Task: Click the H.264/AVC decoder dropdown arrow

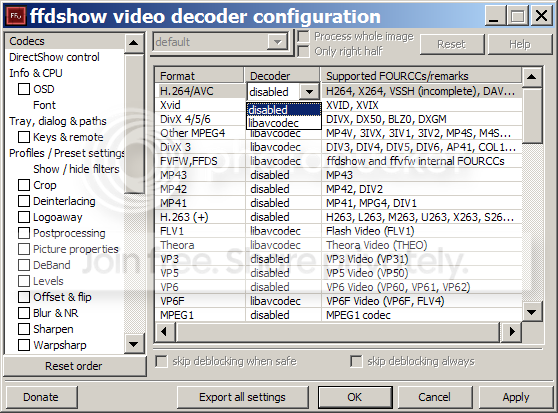Action: click(309, 92)
